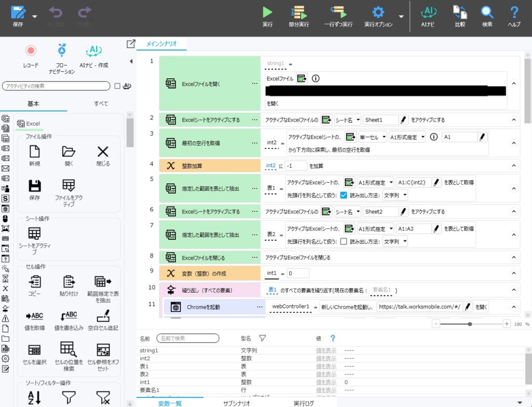This screenshot has height=407, width=532.
Task: Click activity panel vertical scrollbar
Action: [129, 132]
